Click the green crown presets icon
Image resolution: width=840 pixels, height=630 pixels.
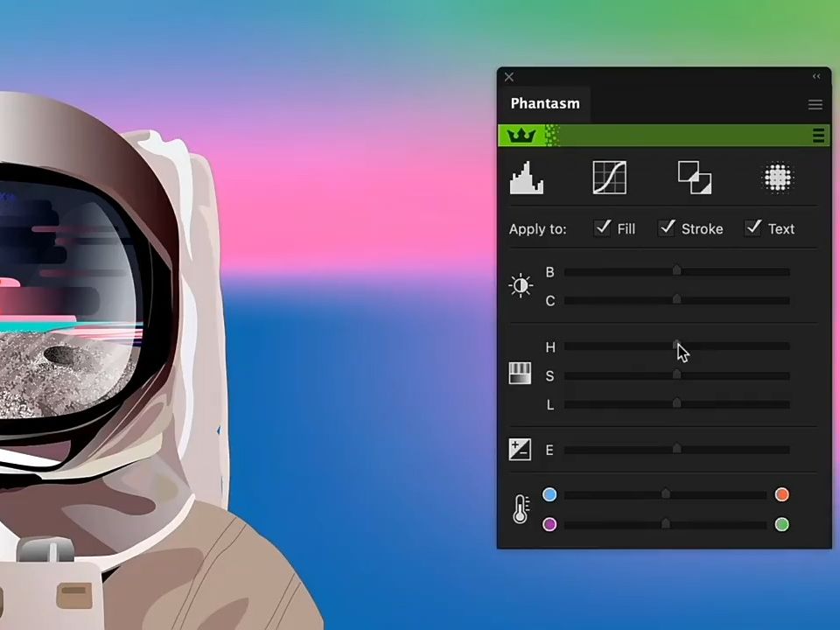click(521, 135)
